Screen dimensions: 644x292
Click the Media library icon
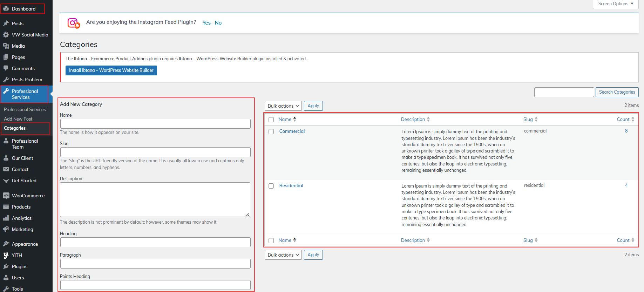6,46
